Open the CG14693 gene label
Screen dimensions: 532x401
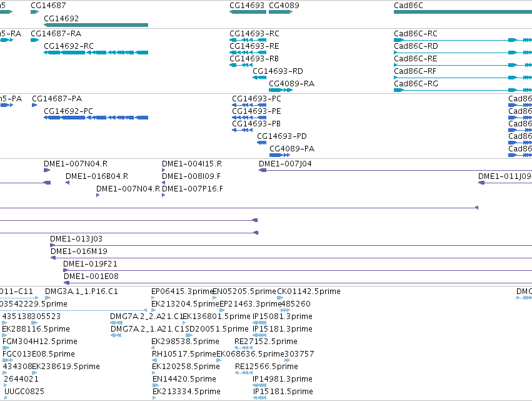pos(247,6)
